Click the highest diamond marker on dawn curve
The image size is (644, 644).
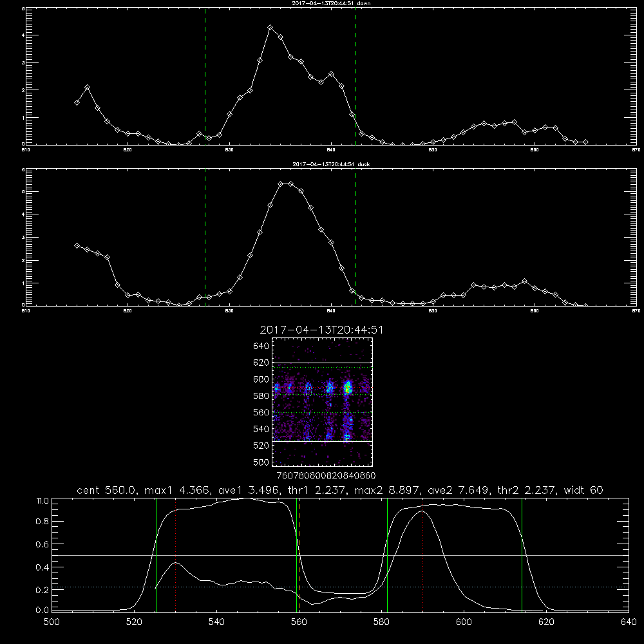click(x=270, y=28)
